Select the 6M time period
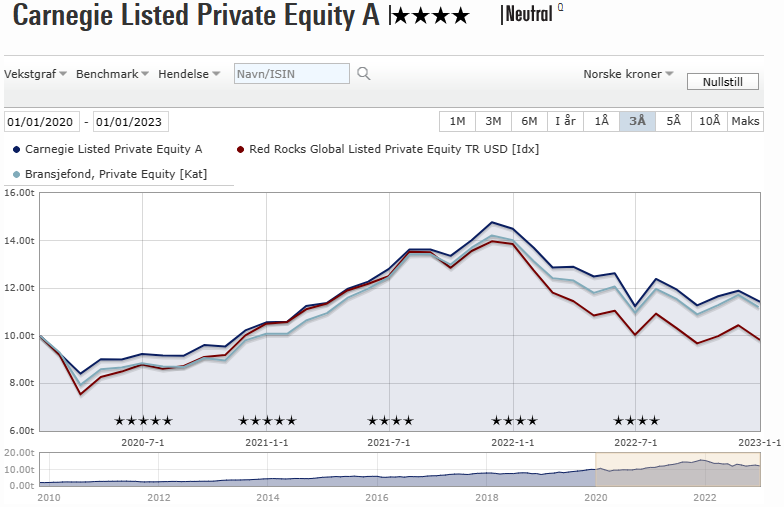Image resolution: width=784 pixels, height=507 pixels. click(529, 122)
